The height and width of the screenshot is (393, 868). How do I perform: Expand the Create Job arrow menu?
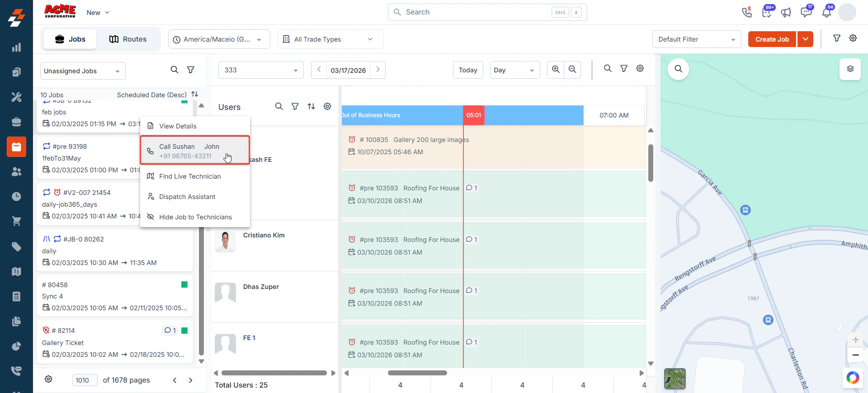point(805,39)
